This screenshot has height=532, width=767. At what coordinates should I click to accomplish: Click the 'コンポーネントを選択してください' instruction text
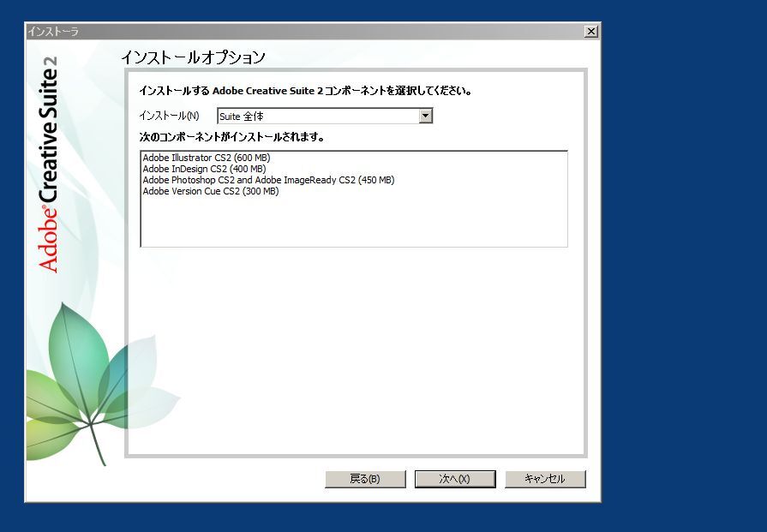coord(397,91)
